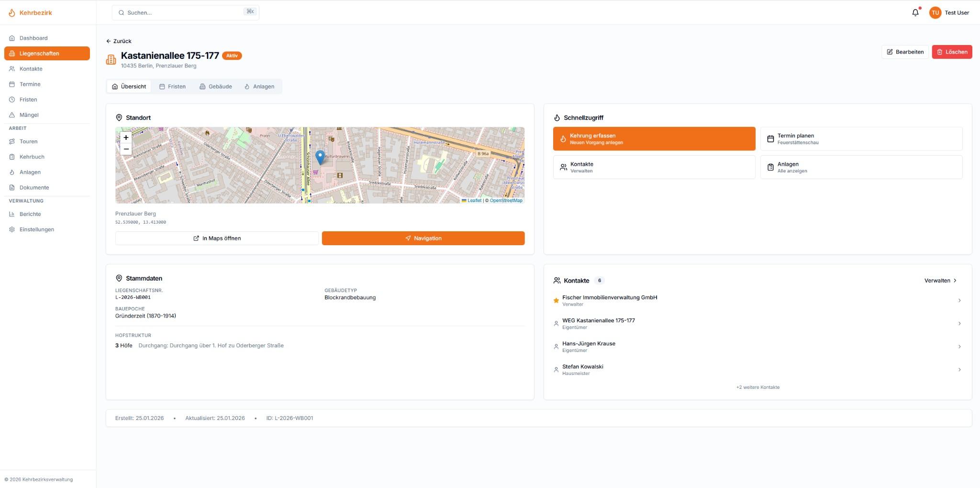Click the Kehrbuch clipboard icon
980x488 pixels.
point(12,157)
